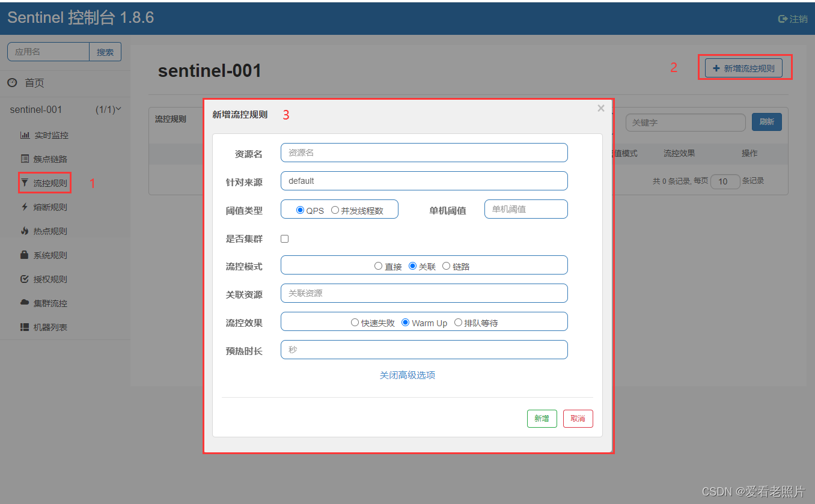Click the lightning bolt icon for 熔断规则
815x504 pixels.
tap(25, 207)
